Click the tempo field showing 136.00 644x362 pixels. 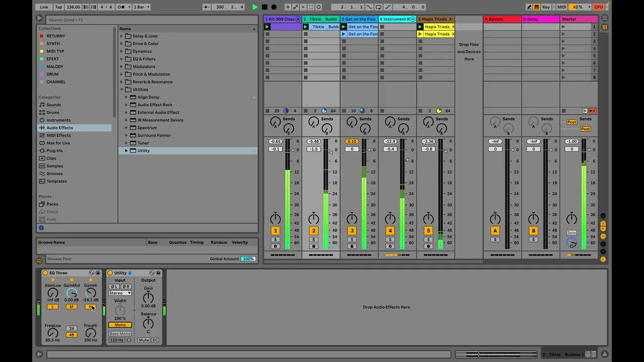[73, 7]
